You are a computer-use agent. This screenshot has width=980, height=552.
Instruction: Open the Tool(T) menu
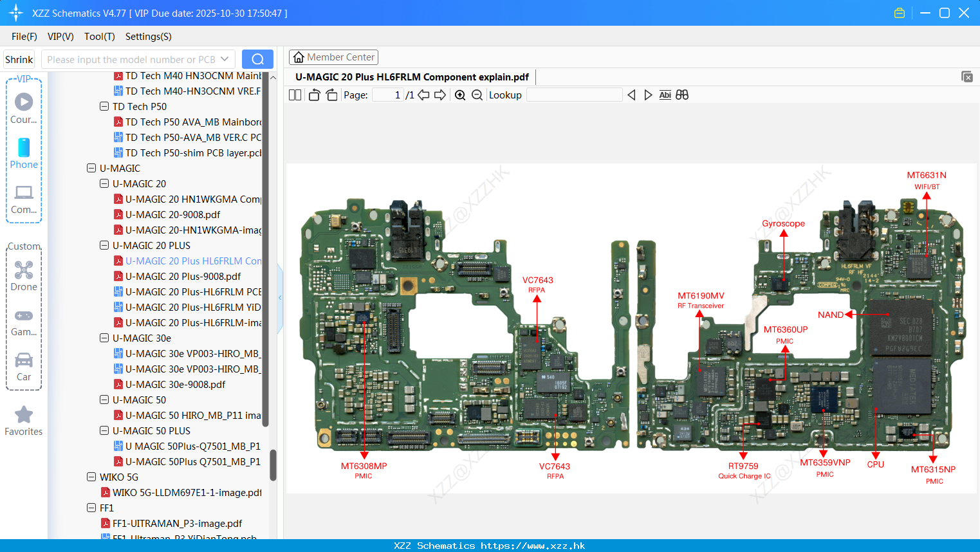click(100, 37)
